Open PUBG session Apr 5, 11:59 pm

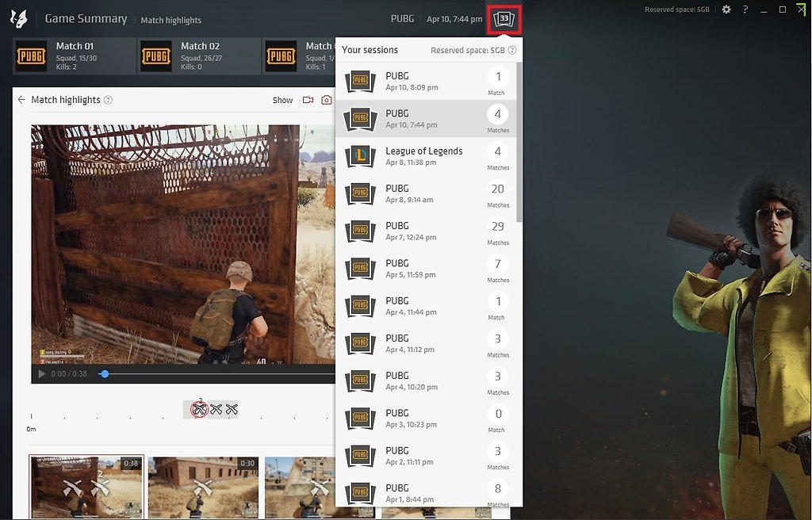click(426, 268)
